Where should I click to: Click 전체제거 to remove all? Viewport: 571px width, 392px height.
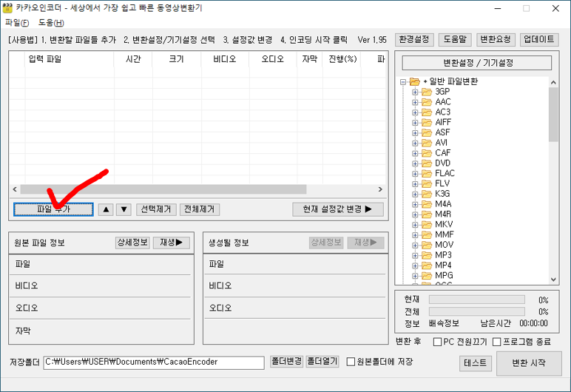[200, 209]
